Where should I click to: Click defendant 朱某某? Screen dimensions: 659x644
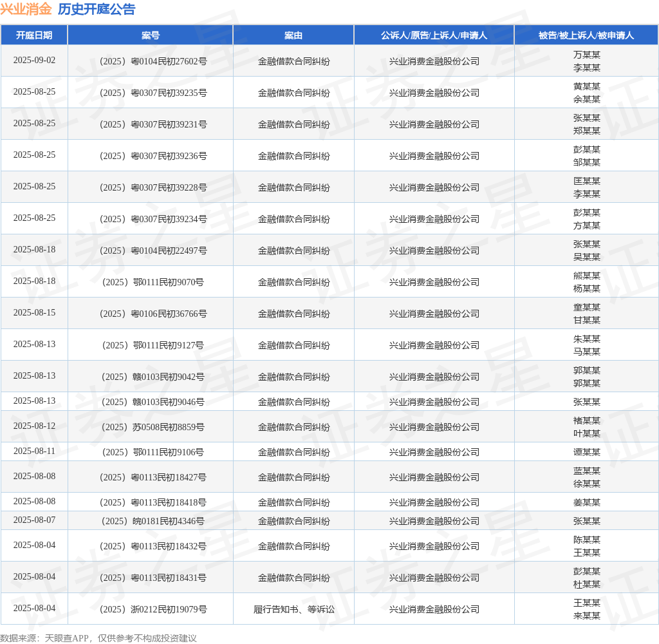[x=587, y=339]
